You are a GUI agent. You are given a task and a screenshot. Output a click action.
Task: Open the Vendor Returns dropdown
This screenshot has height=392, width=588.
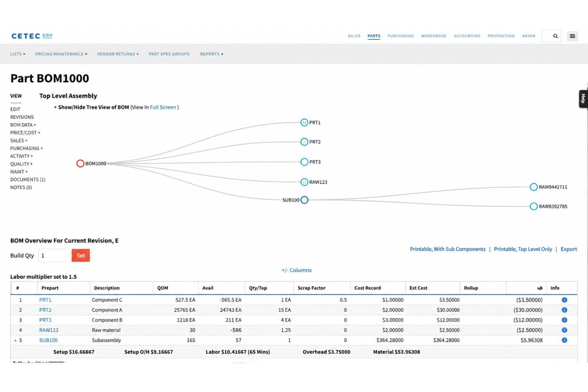click(x=118, y=54)
